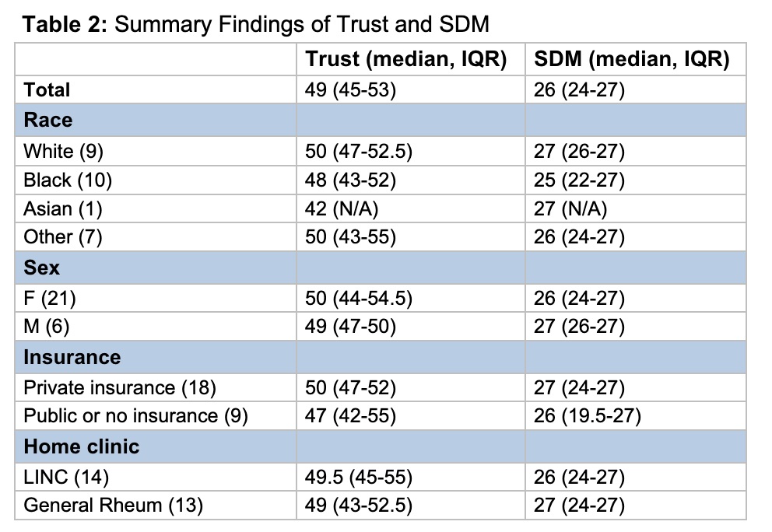Screen dimensions: 772x532
Task: Click the Home clinic section header
Action: point(82,446)
